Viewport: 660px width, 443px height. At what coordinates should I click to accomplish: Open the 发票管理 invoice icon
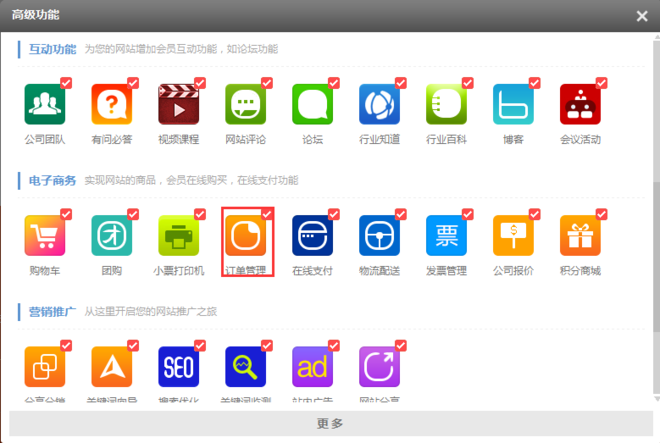tap(446, 235)
